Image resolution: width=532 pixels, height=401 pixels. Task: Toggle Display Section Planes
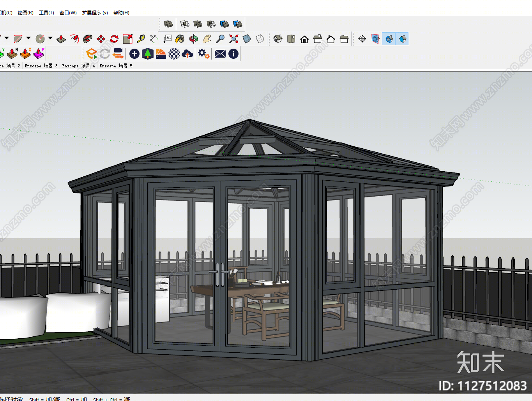375,39
